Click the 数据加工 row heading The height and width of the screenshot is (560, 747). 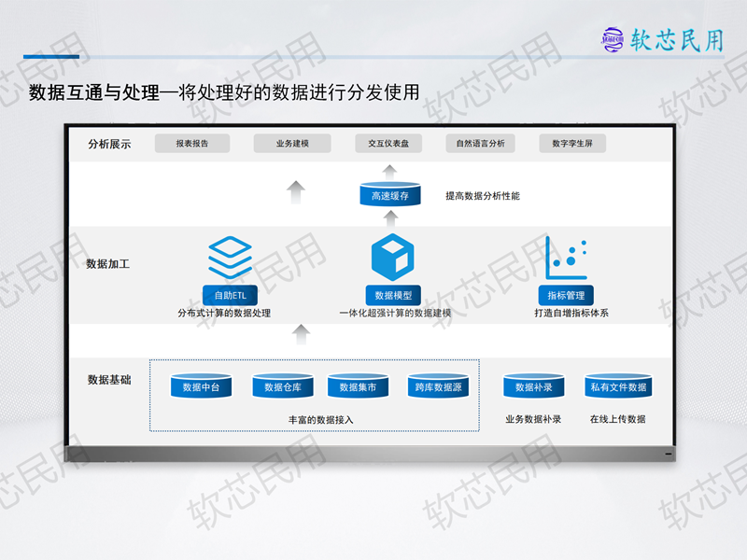107,264
